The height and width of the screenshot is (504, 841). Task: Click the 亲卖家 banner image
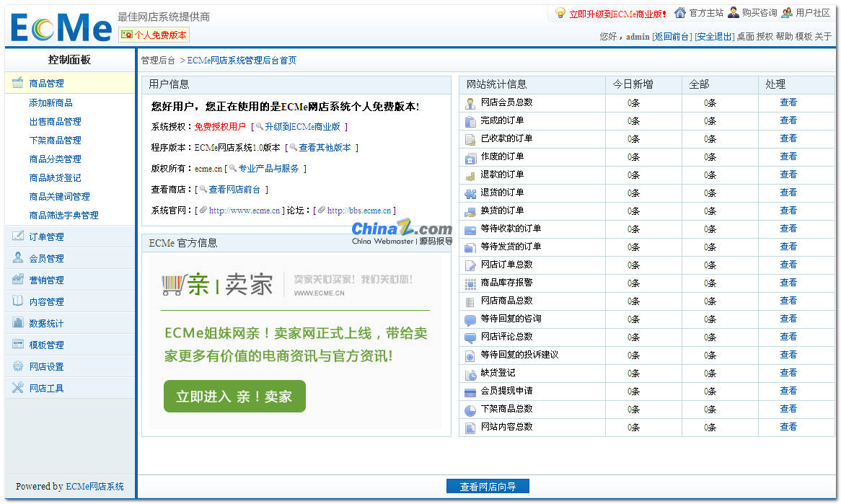pos(294,342)
